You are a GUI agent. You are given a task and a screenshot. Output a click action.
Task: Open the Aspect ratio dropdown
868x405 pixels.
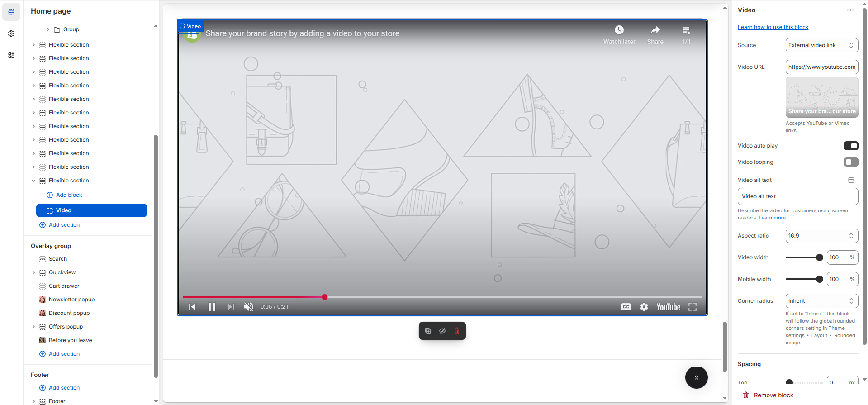coord(821,236)
